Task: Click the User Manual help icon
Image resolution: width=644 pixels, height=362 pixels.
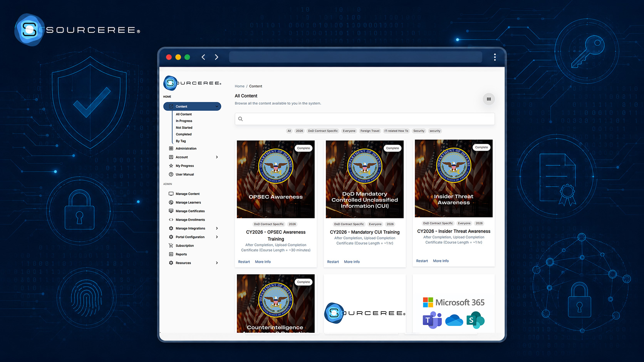Action: point(171,174)
